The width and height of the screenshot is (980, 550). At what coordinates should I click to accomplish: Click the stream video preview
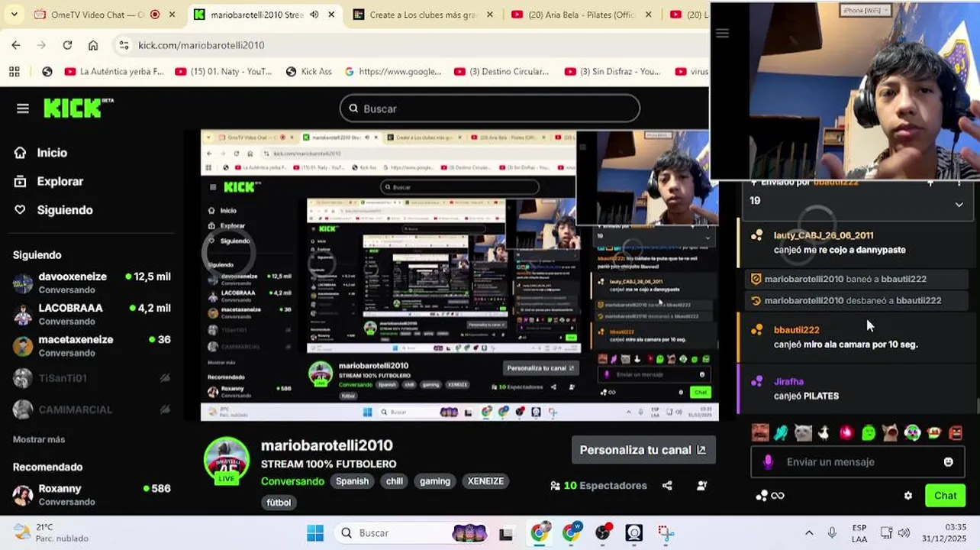click(x=459, y=275)
